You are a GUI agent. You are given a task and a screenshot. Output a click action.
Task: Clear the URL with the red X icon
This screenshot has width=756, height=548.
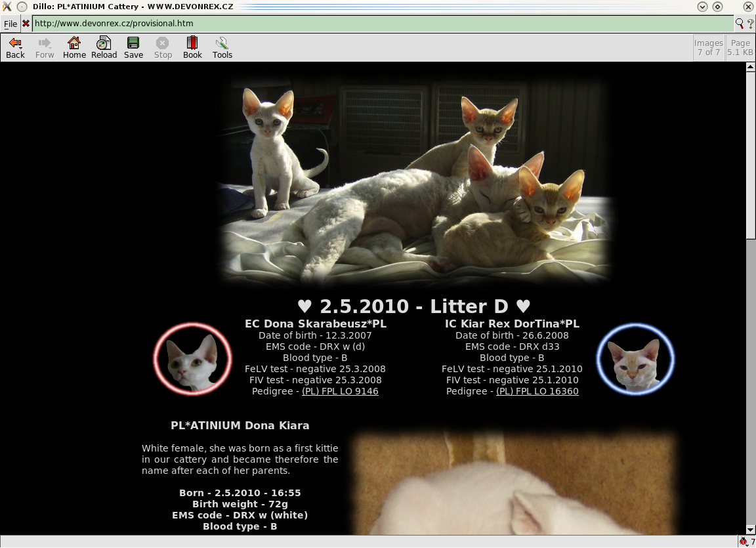tap(26, 23)
